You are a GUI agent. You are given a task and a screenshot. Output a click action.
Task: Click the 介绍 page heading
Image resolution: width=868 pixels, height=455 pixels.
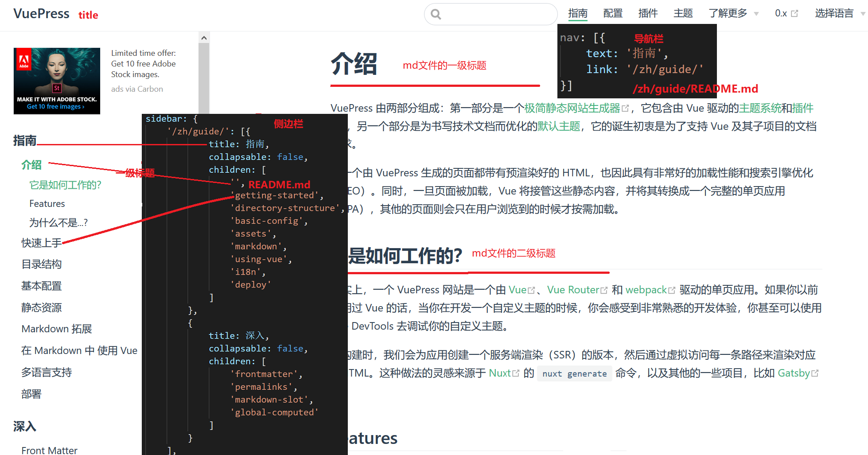pyautogui.click(x=354, y=64)
